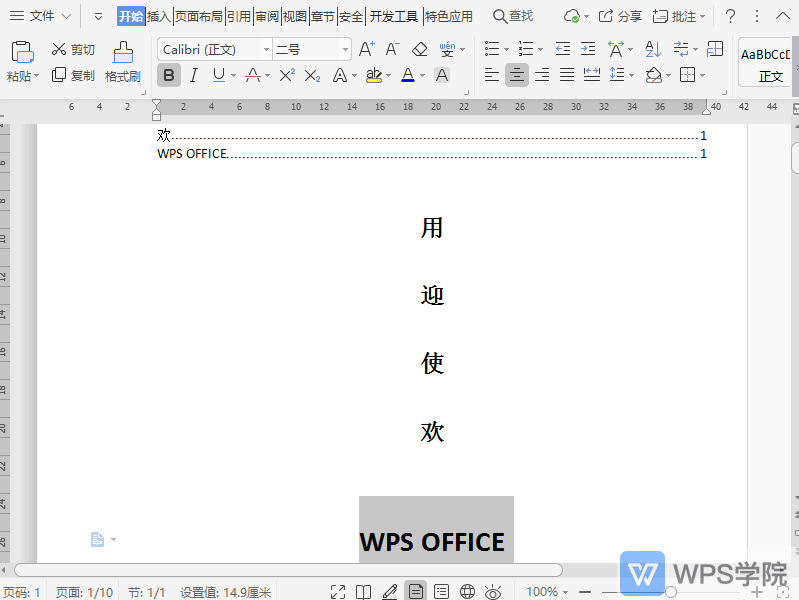Toggle Underline formatting
The height and width of the screenshot is (600, 799).
click(x=219, y=75)
